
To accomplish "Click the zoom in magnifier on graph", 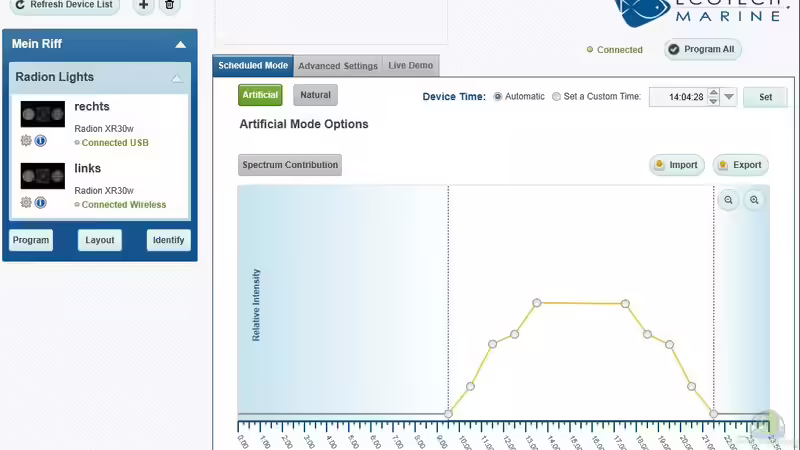I will tap(754, 200).
